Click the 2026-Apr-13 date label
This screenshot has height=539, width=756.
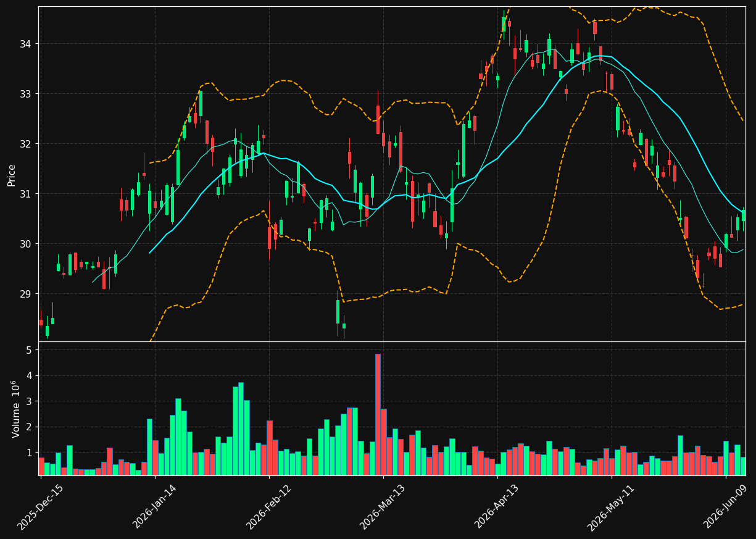coord(497,507)
